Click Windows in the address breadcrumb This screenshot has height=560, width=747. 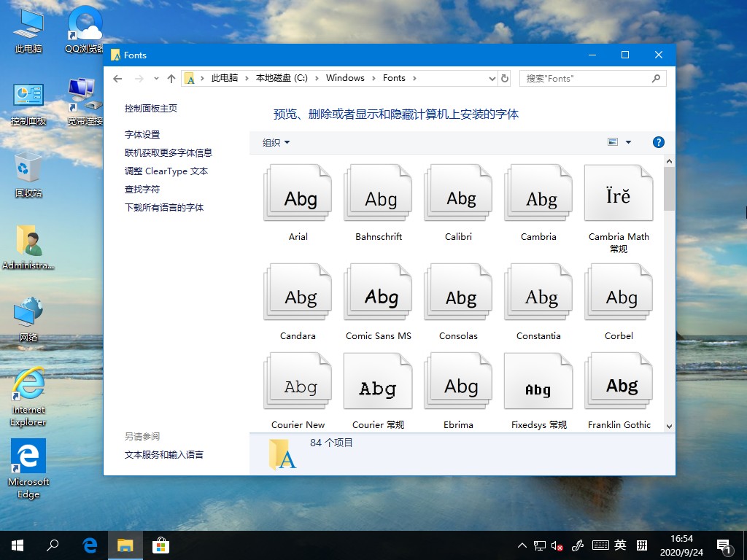coord(345,78)
